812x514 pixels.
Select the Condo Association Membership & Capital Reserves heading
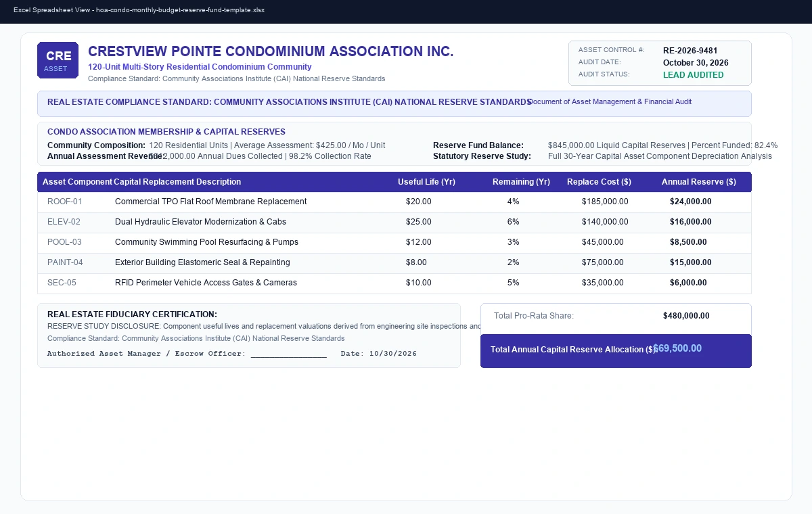pyautogui.click(x=166, y=132)
